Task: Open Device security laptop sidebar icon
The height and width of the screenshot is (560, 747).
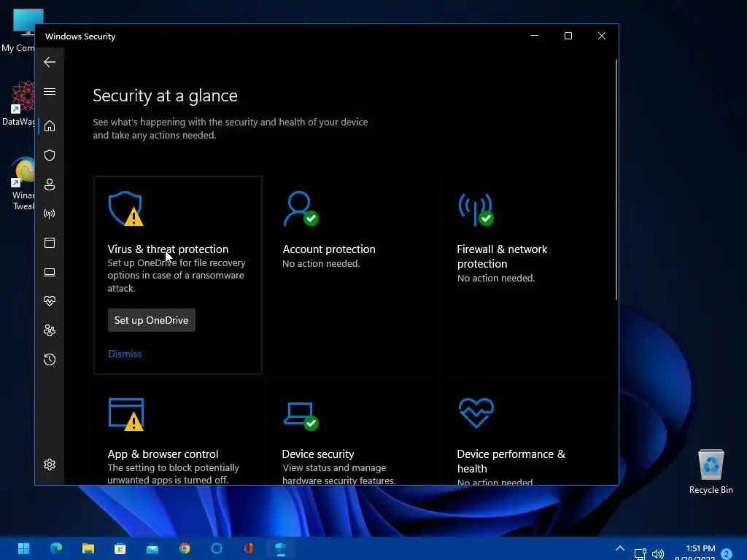Action: pos(50,273)
